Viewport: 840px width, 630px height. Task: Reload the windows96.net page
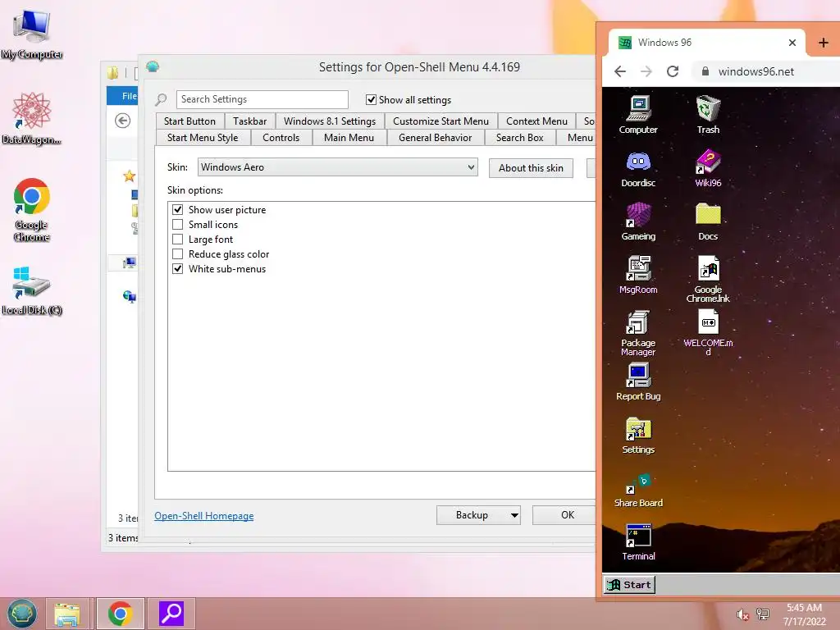click(673, 71)
